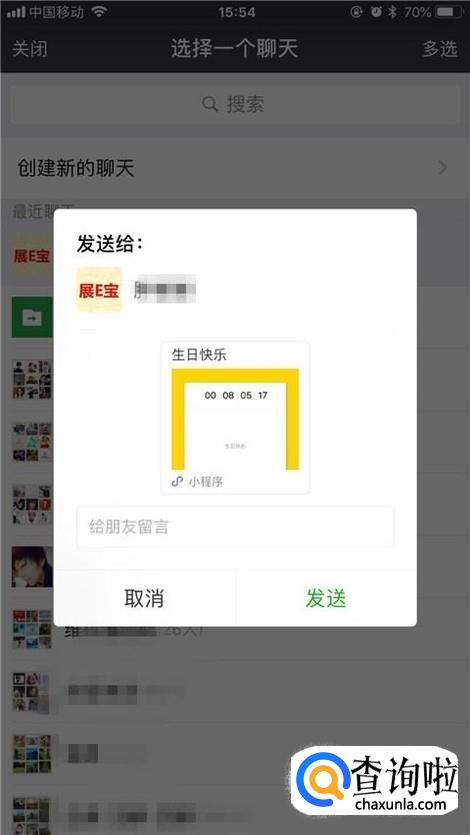Tap the 取消 button

pos(144,599)
